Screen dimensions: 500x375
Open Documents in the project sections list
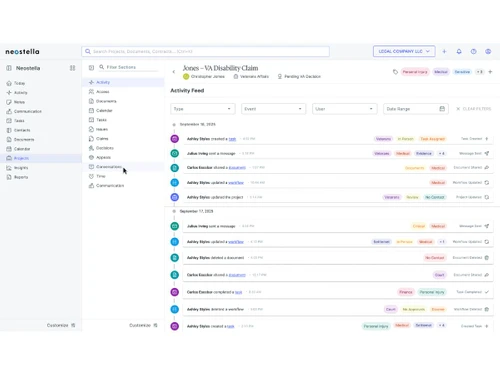(x=106, y=101)
